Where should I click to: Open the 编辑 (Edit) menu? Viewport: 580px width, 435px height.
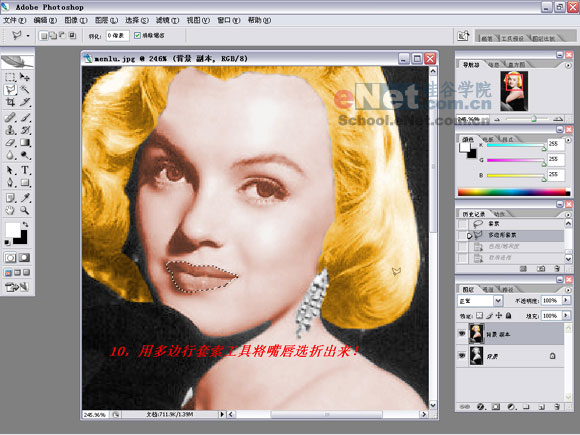click(45, 20)
